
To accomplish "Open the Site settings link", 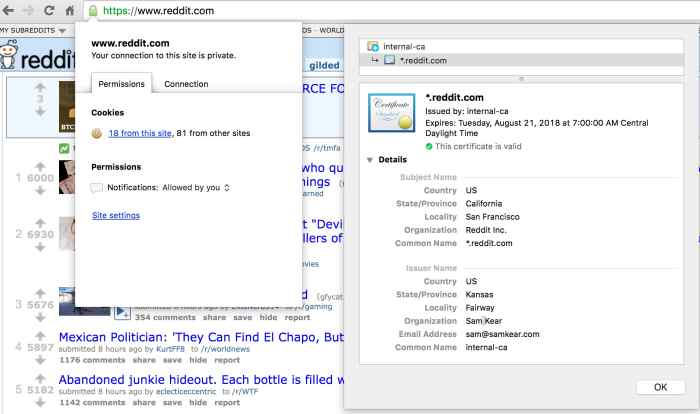I will (115, 215).
